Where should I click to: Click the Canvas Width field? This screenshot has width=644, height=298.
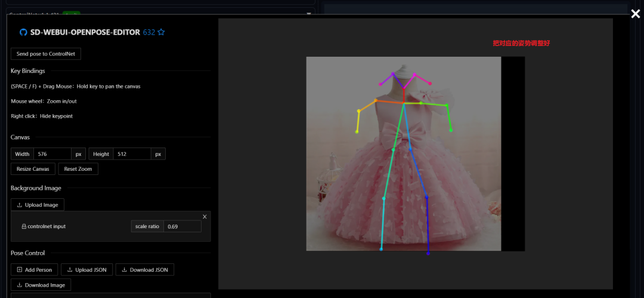[52, 154]
